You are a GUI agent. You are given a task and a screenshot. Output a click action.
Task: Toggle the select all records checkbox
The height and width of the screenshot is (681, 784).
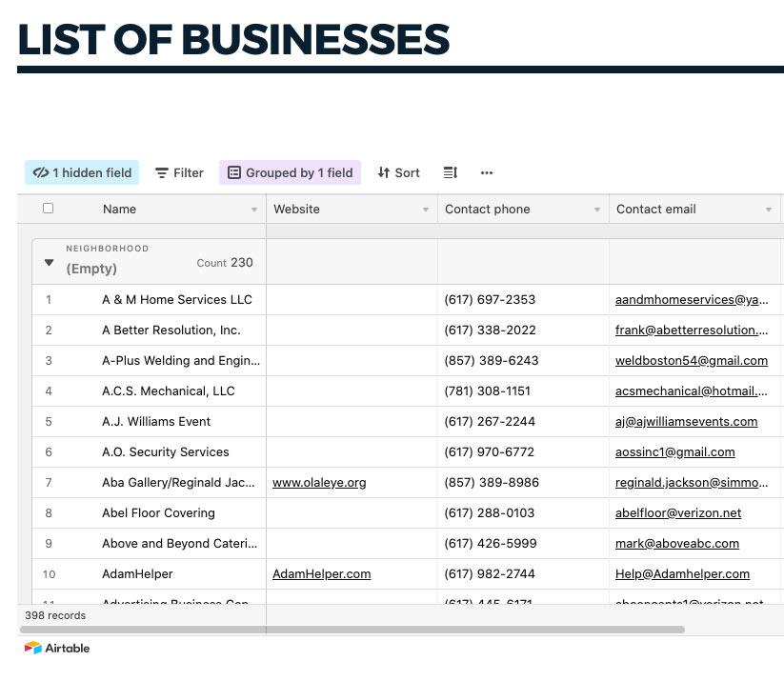[48, 208]
